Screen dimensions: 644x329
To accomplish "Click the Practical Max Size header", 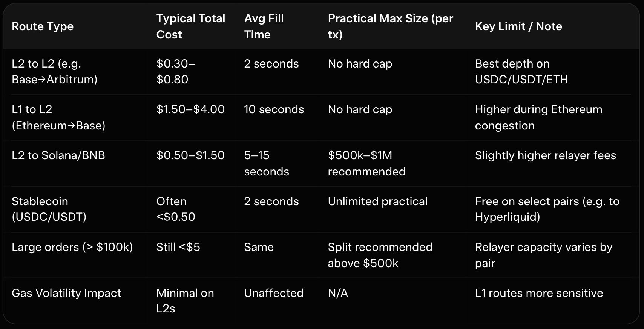I will (x=390, y=26).
